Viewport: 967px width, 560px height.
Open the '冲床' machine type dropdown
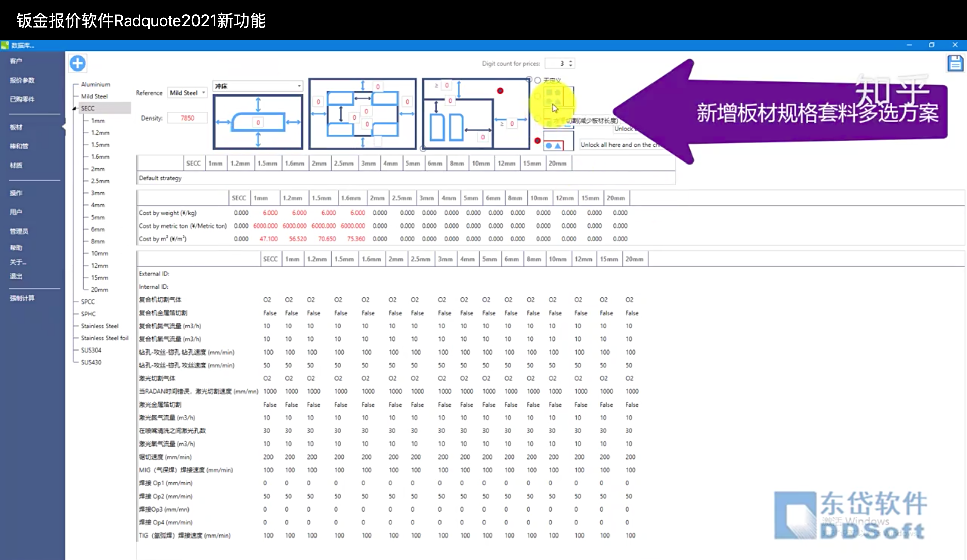point(258,86)
